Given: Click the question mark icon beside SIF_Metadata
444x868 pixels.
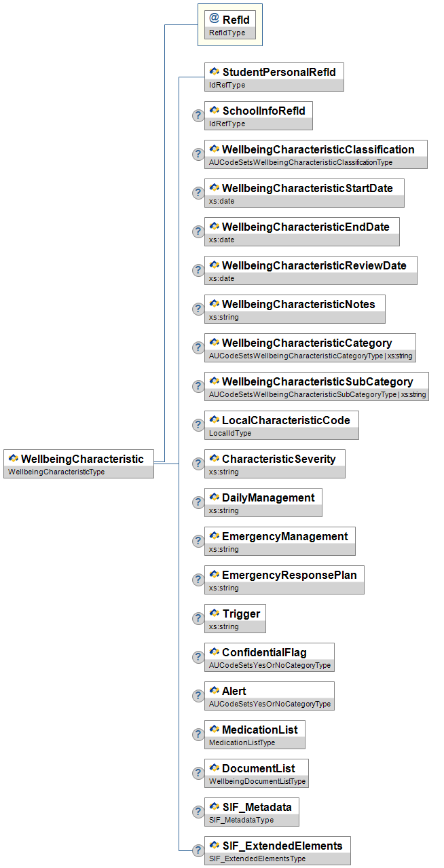Looking at the screenshot, I should (x=198, y=812).
